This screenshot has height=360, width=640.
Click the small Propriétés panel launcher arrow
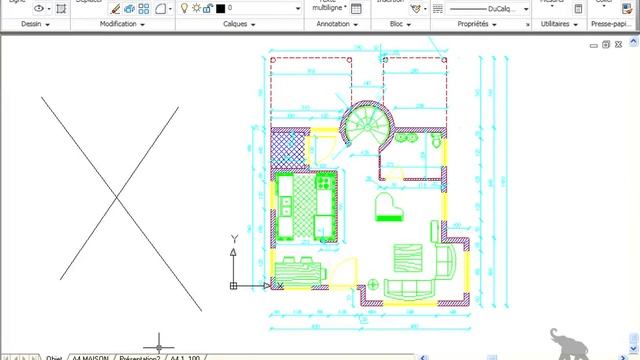pyautogui.click(x=527, y=24)
